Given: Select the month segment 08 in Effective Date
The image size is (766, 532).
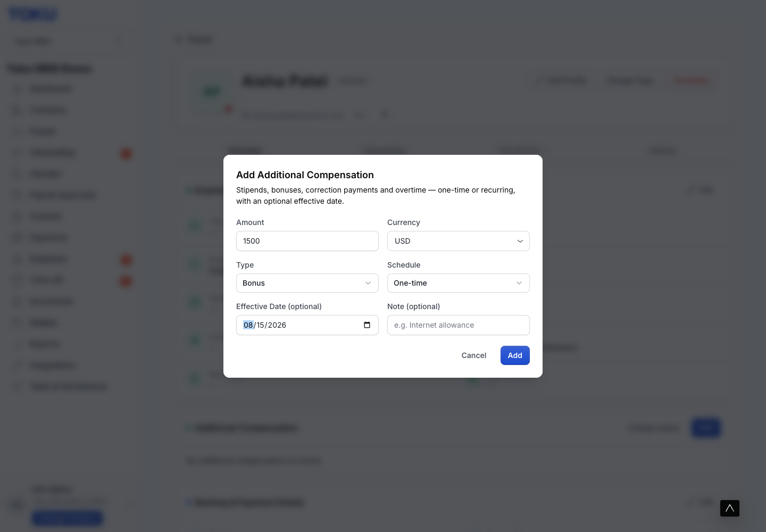Looking at the screenshot, I should tap(248, 325).
